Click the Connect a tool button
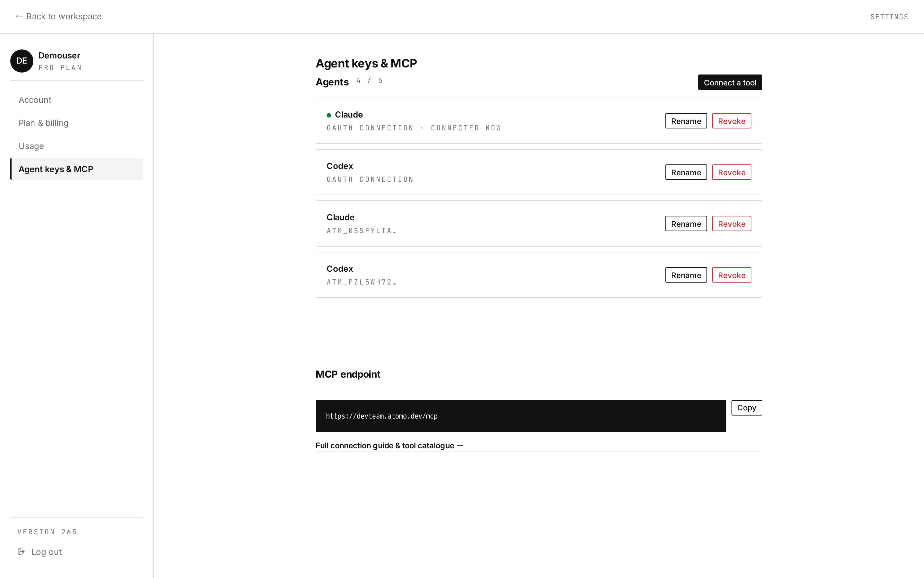Image resolution: width=924 pixels, height=578 pixels. point(730,82)
